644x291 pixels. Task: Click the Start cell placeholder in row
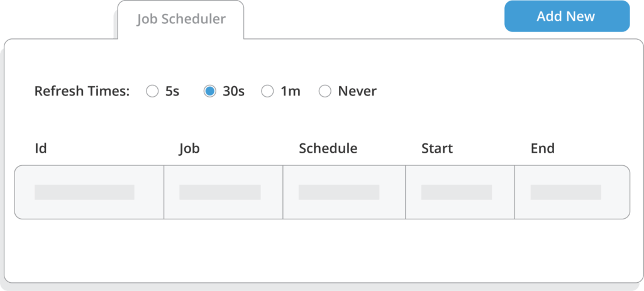click(457, 192)
